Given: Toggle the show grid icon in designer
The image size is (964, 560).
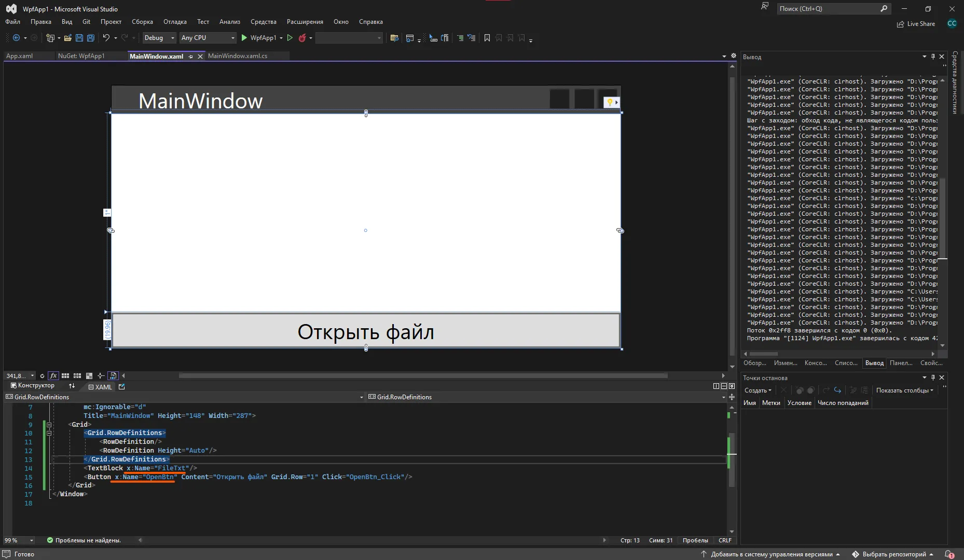Looking at the screenshot, I should click(x=65, y=376).
